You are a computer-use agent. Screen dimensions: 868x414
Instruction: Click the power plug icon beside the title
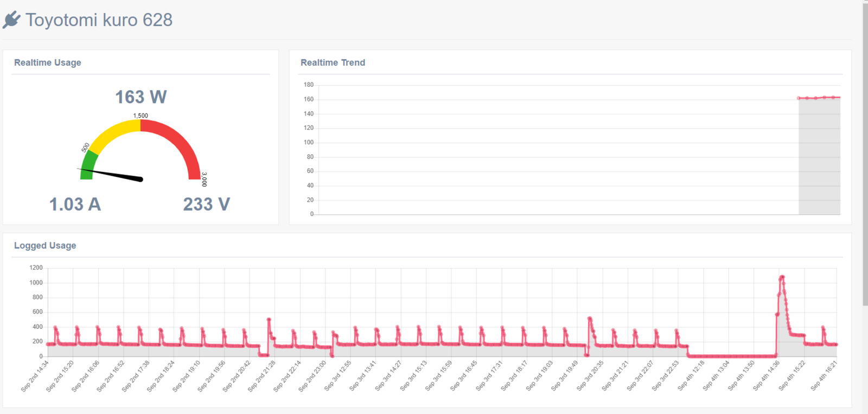point(11,20)
